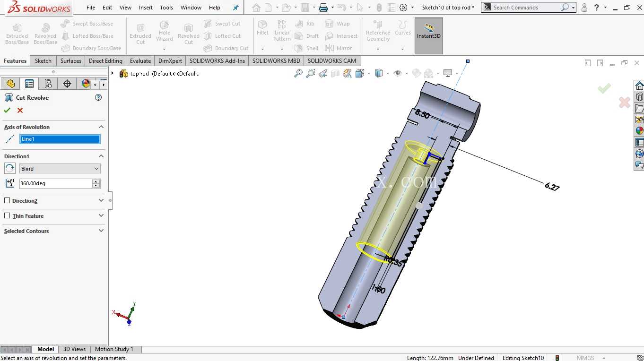Switch to the Motion Study 1 tab
Viewport: 644px width, 361px height.
click(x=114, y=349)
